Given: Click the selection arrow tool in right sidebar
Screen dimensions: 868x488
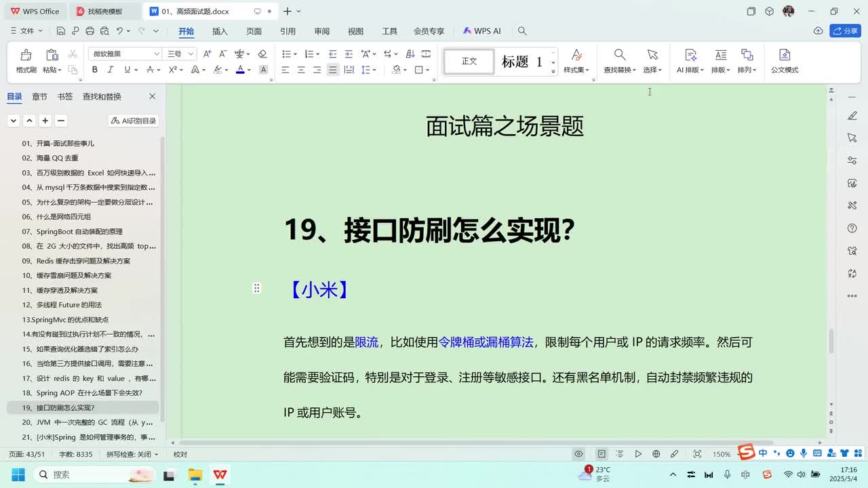Looking at the screenshot, I should coord(852,138).
